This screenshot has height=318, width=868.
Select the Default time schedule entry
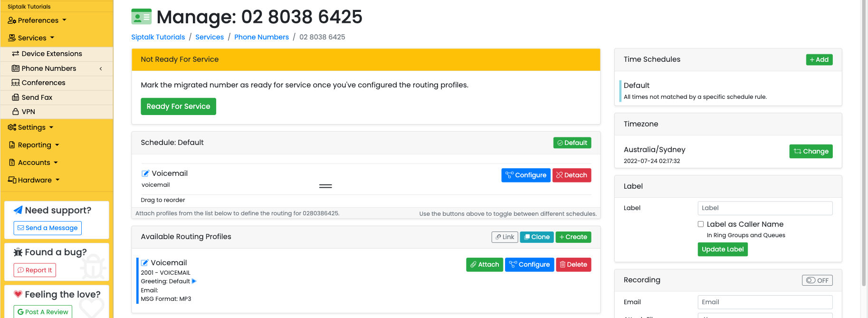tap(728, 90)
